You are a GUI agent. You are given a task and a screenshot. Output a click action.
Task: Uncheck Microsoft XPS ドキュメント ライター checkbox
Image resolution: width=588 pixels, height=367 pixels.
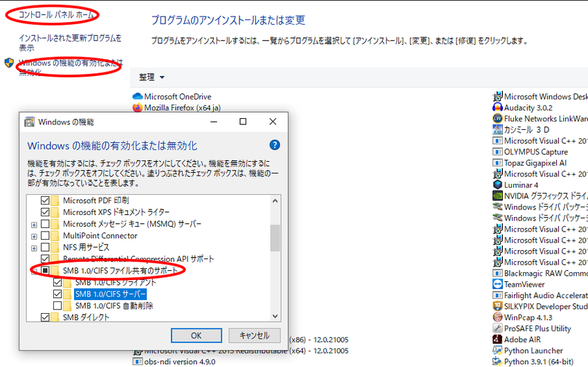pyautogui.click(x=45, y=212)
